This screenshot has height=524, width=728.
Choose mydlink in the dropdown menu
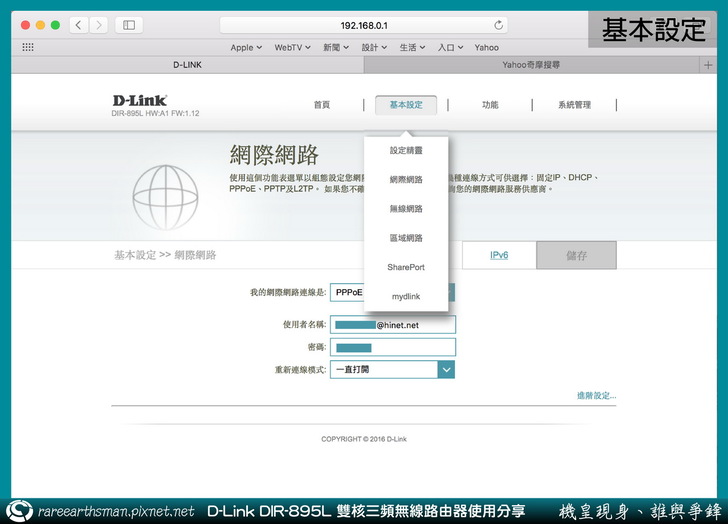click(x=406, y=297)
